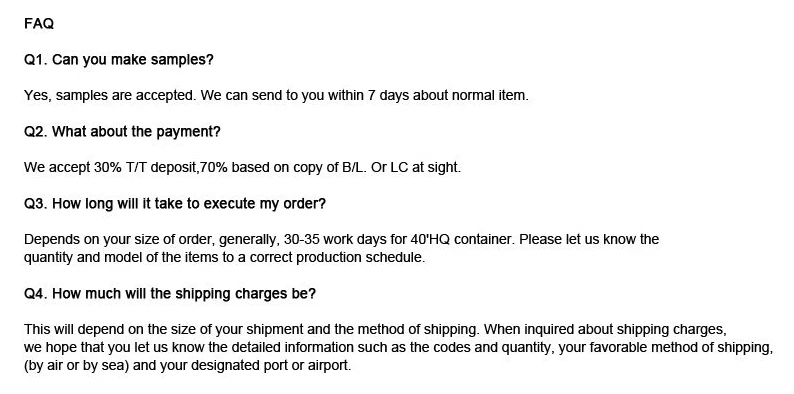Screen dimensions: 794x394
Task: Click the line mentioning 40'HQ container
Action: pyautogui.click(x=341, y=239)
